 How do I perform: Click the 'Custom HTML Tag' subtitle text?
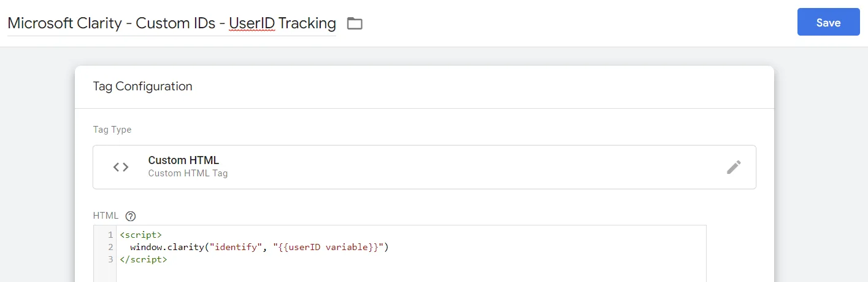click(188, 173)
